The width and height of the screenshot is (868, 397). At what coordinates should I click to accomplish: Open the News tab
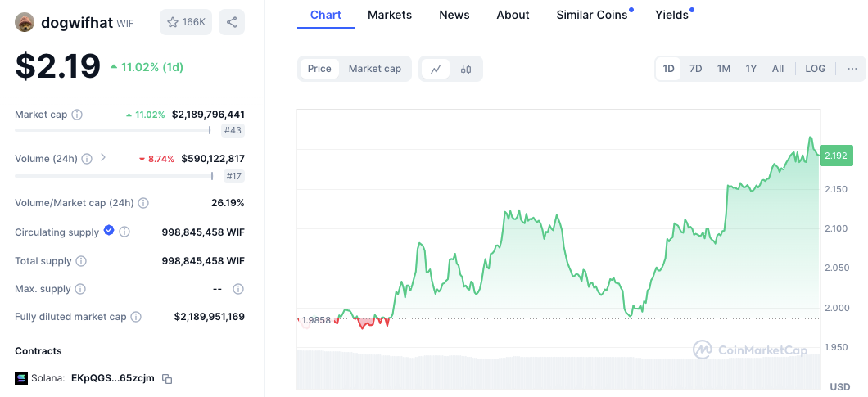[454, 15]
